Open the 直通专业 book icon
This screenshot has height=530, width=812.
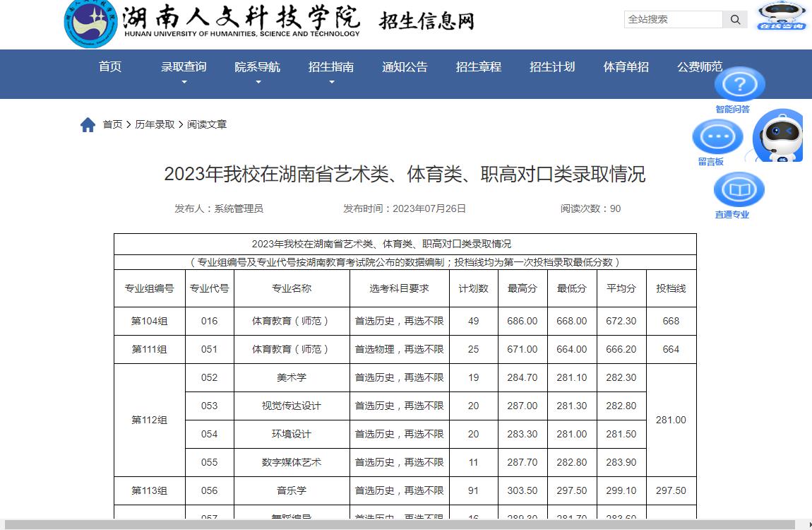739,189
